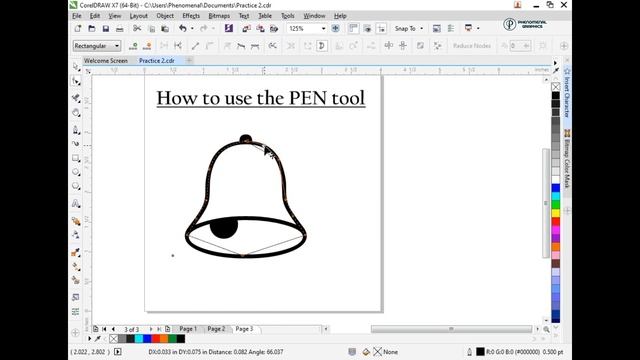Click the New document icon

point(78,29)
